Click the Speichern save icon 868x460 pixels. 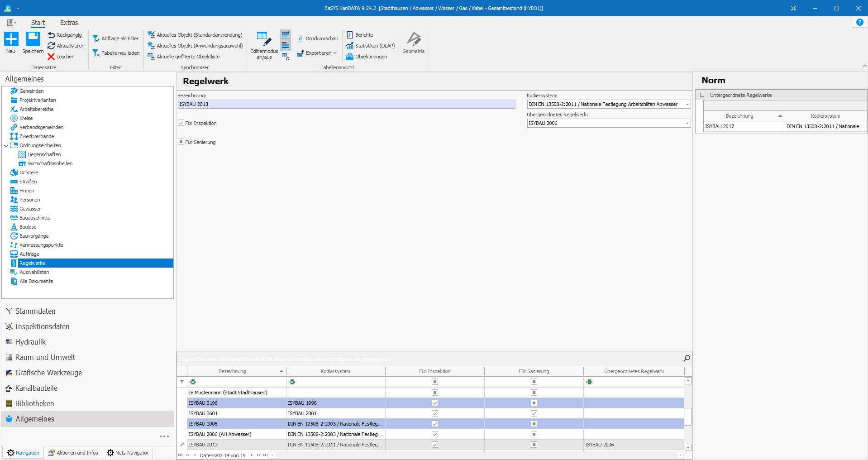(33, 39)
